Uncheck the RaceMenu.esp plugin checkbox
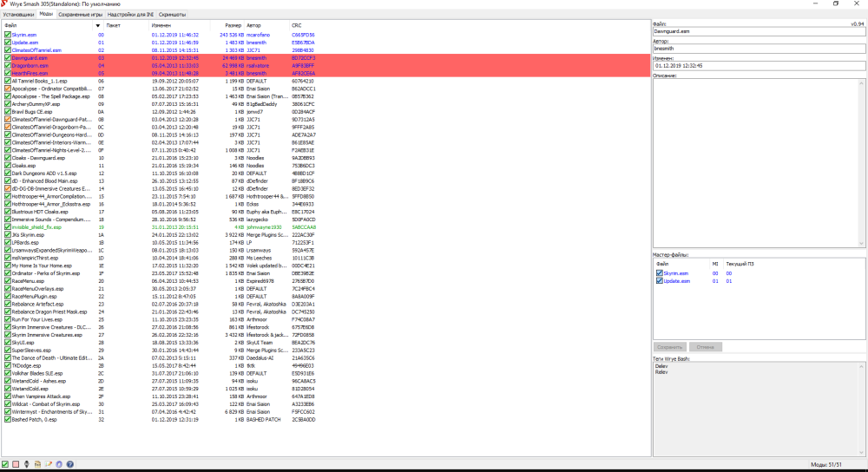Viewport: 868px width, 472px height. coord(8,280)
